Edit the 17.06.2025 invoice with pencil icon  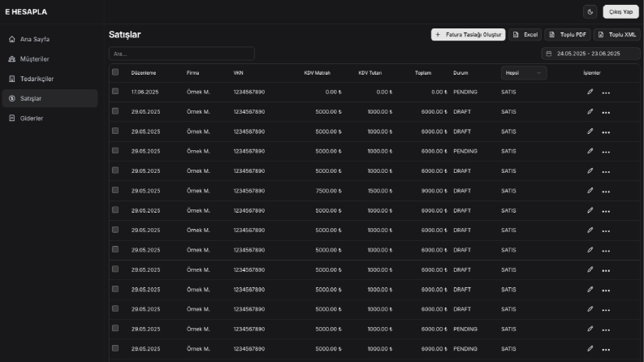click(x=590, y=92)
